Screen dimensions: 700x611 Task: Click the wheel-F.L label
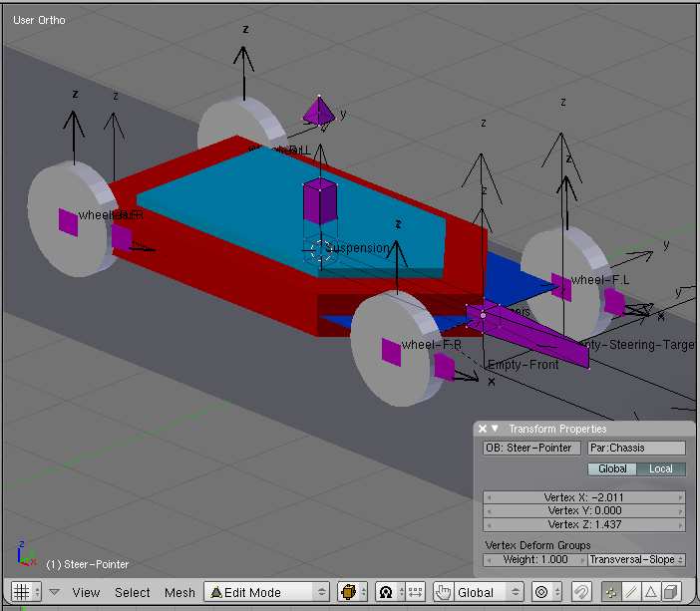click(x=600, y=280)
